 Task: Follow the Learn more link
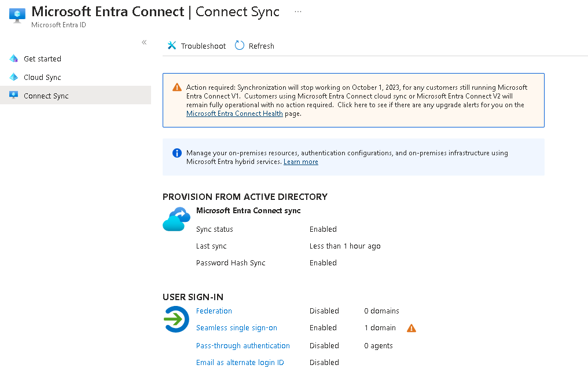[301, 162]
